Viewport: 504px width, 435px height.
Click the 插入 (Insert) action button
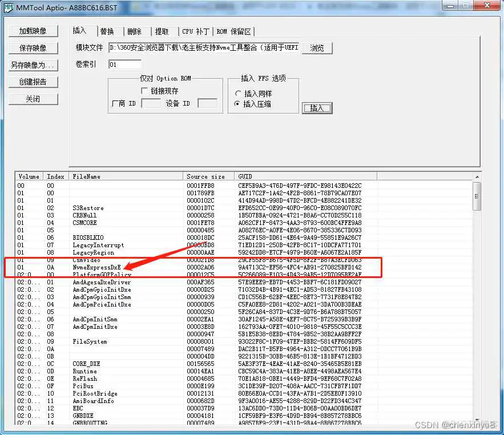click(x=317, y=108)
